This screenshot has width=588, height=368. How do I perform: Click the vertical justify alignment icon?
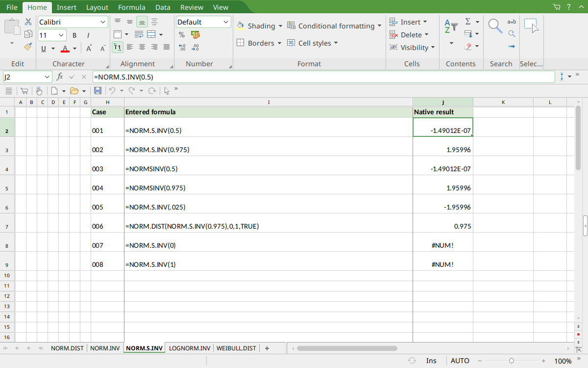tap(154, 22)
